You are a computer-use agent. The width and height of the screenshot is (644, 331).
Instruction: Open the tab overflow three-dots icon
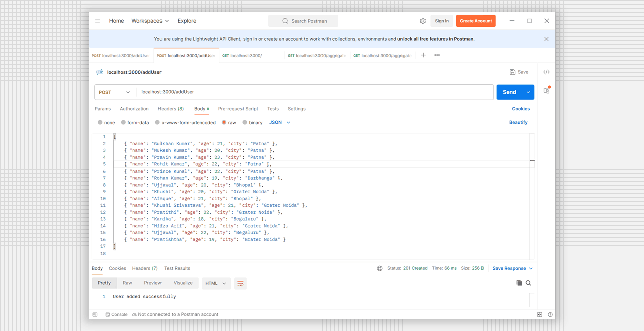pos(437,55)
